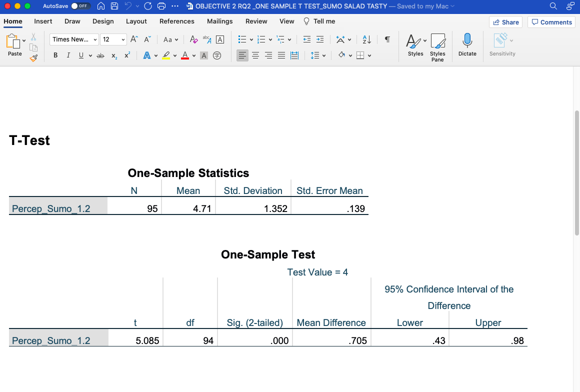Decrease paragraph indent
This screenshot has height=392, width=580.
(x=306, y=39)
